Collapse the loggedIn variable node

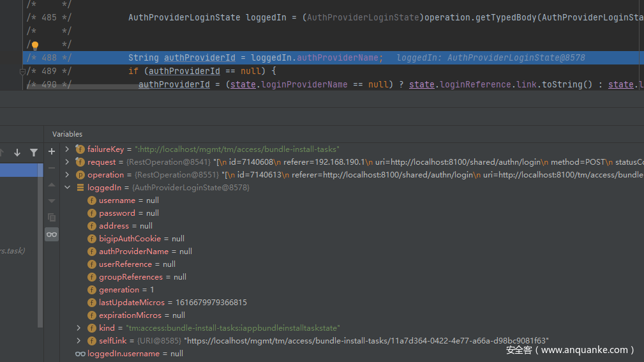tap(68, 188)
